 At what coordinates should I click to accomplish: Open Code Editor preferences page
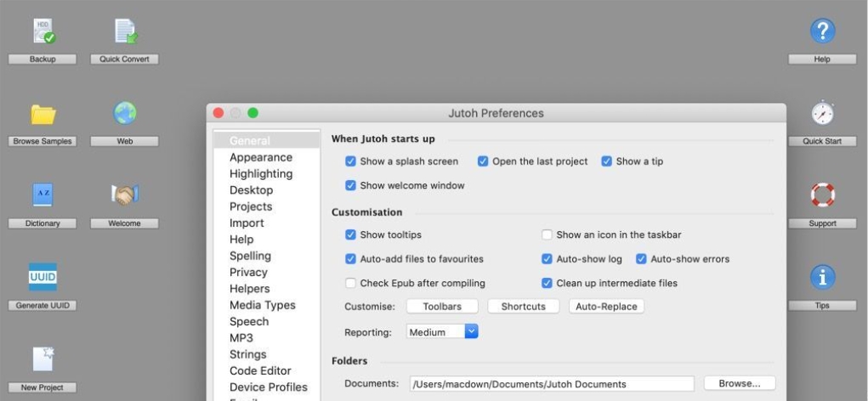[x=266, y=370]
